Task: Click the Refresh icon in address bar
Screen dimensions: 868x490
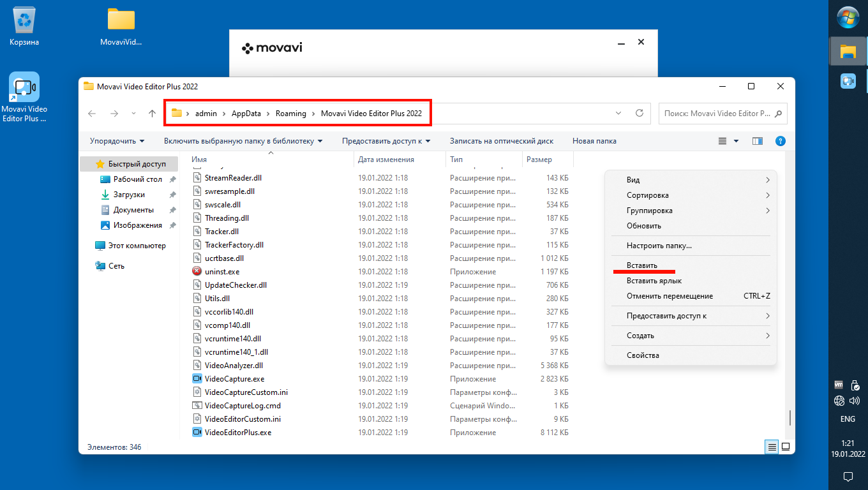Action: [x=639, y=114]
